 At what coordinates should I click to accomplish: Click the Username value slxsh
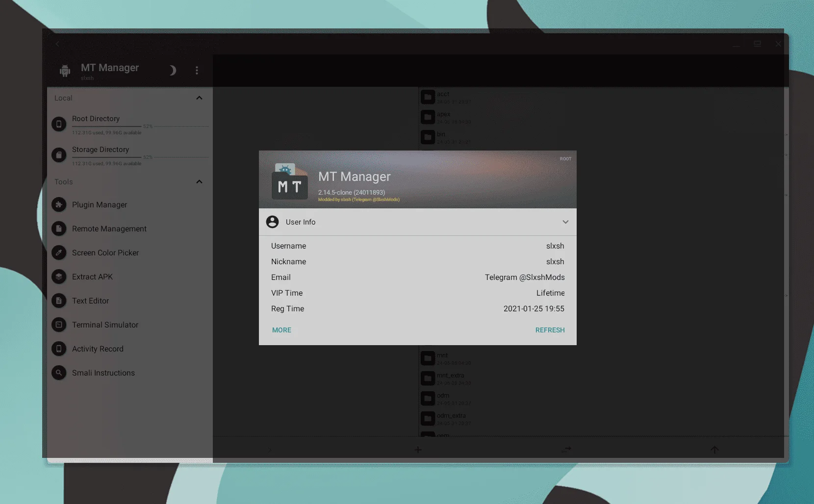point(555,246)
